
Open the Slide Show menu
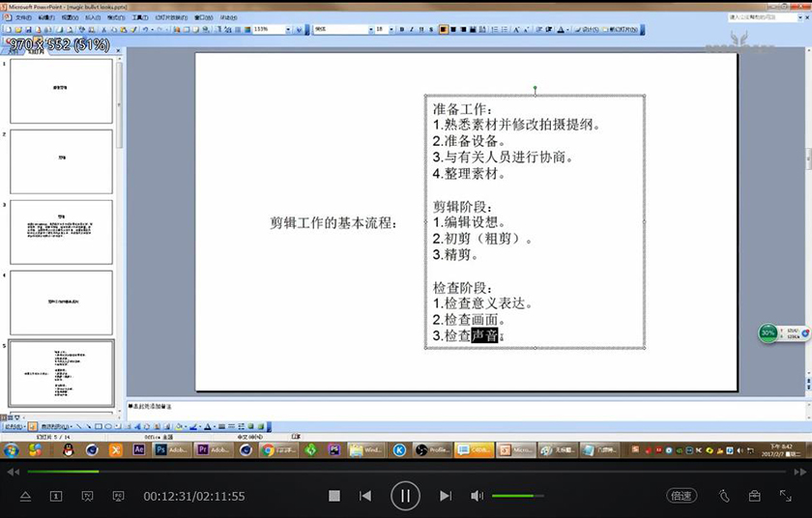click(x=171, y=17)
